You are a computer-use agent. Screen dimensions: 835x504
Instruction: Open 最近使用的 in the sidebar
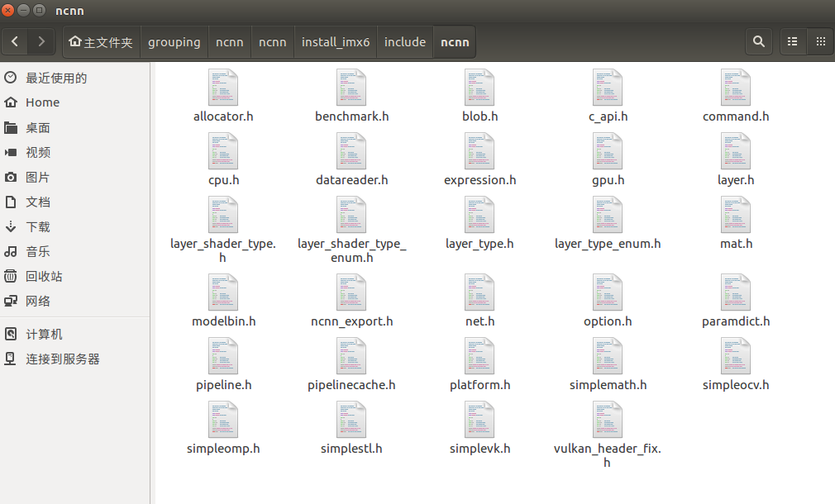coord(74,78)
